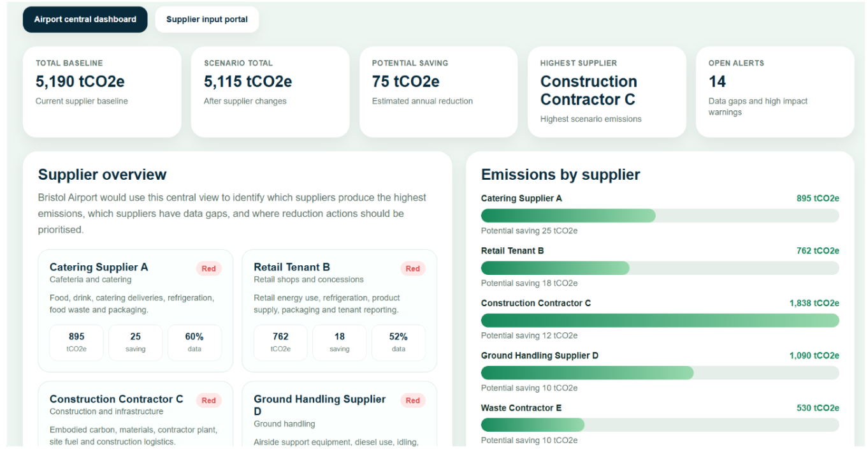Click the Red badge on Ground Handling Supplier D

click(x=413, y=400)
